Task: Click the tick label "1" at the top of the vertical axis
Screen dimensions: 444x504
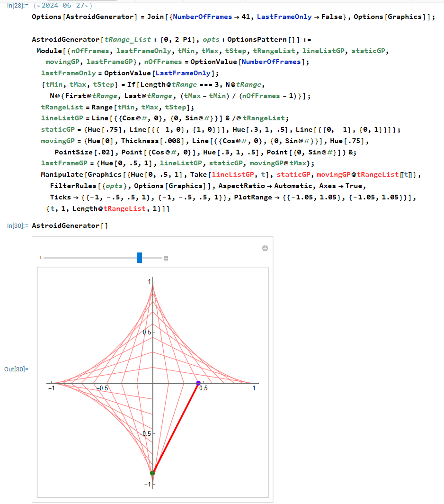Action: (149, 281)
